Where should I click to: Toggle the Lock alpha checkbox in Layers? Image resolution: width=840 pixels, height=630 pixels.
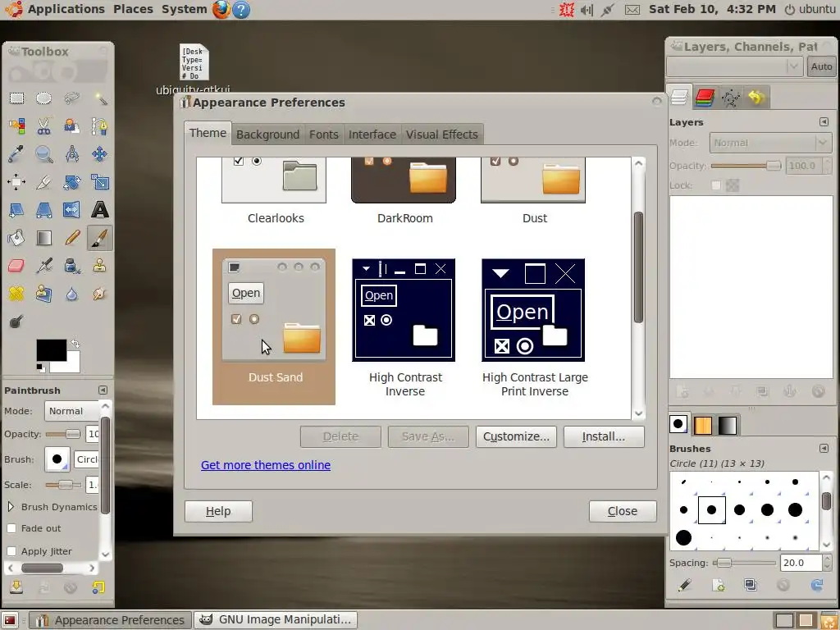[716, 185]
